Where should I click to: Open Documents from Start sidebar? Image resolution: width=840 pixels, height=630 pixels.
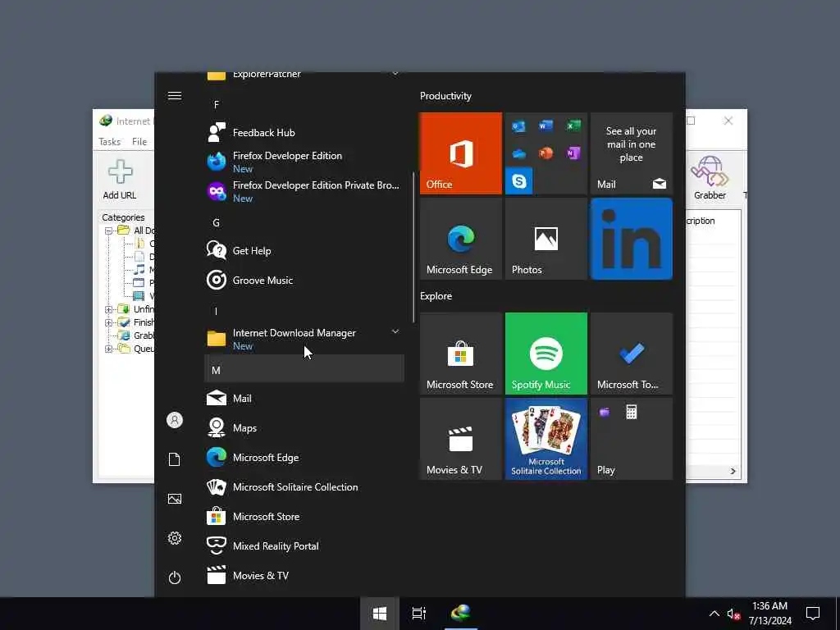[175, 459]
